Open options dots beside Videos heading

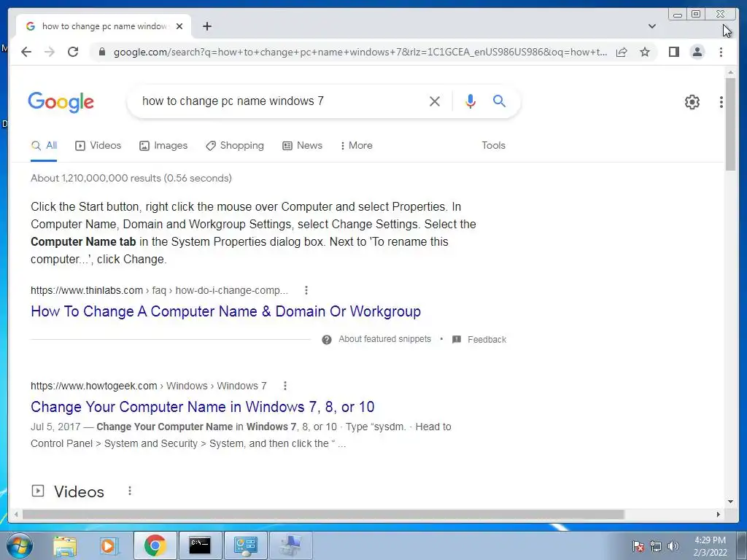(130, 491)
